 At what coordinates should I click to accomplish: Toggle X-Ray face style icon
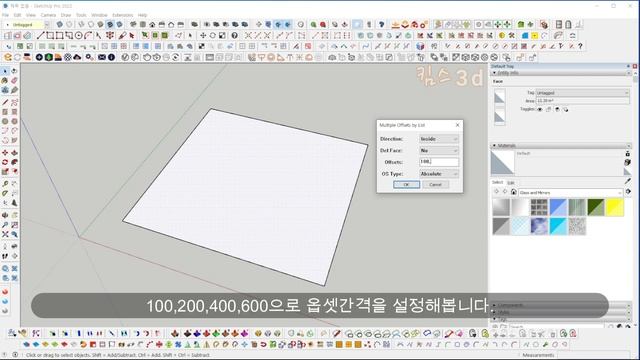60,24
